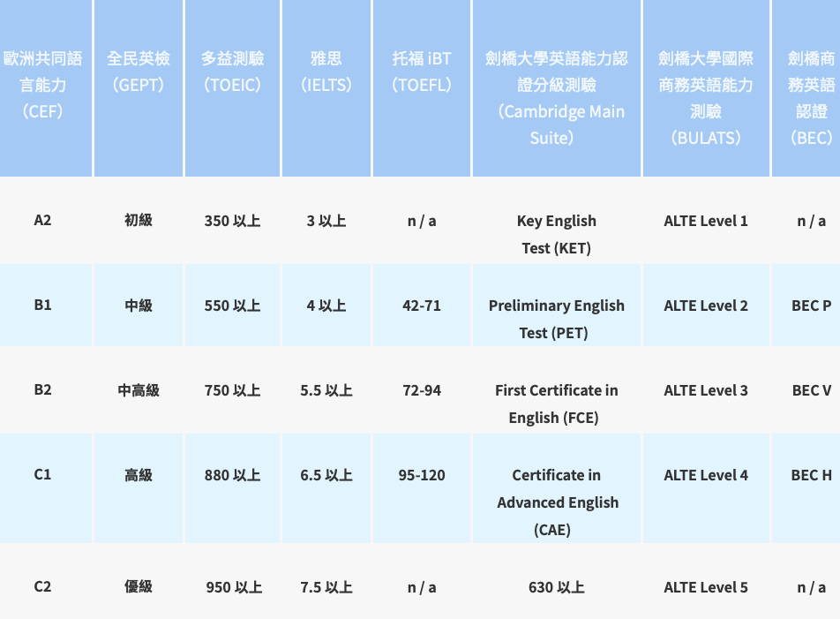
Task: Click the TOEFL n / a cell in A2 row
Action: (422, 221)
